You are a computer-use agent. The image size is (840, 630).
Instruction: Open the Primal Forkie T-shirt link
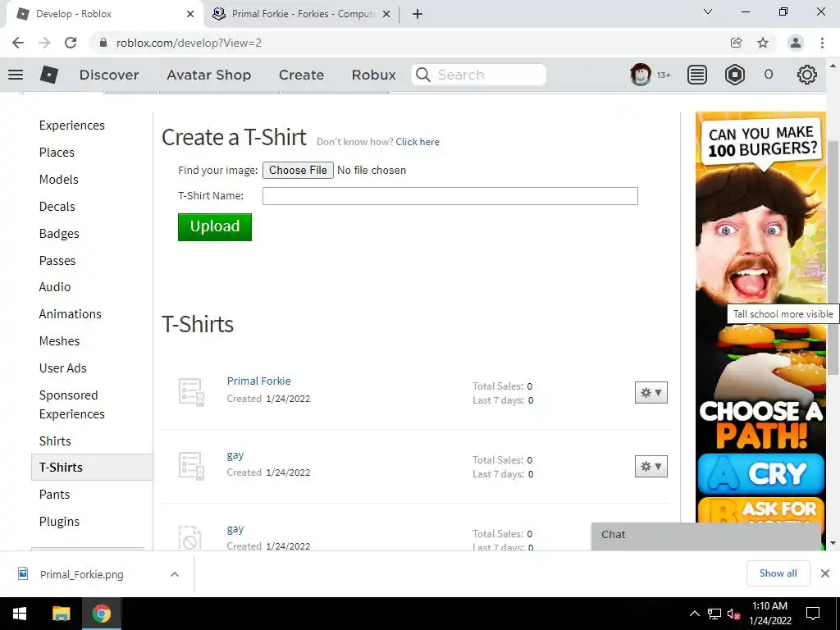(258, 381)
